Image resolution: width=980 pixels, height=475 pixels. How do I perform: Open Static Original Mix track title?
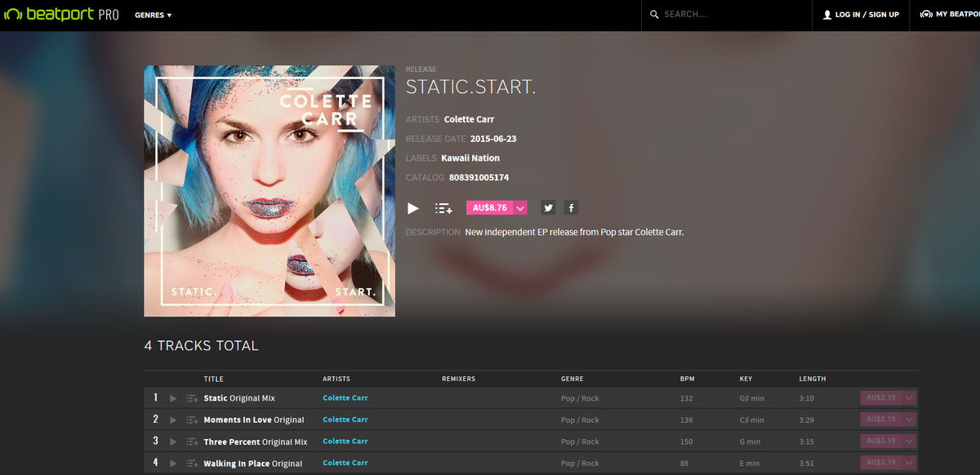coord(239,398)
